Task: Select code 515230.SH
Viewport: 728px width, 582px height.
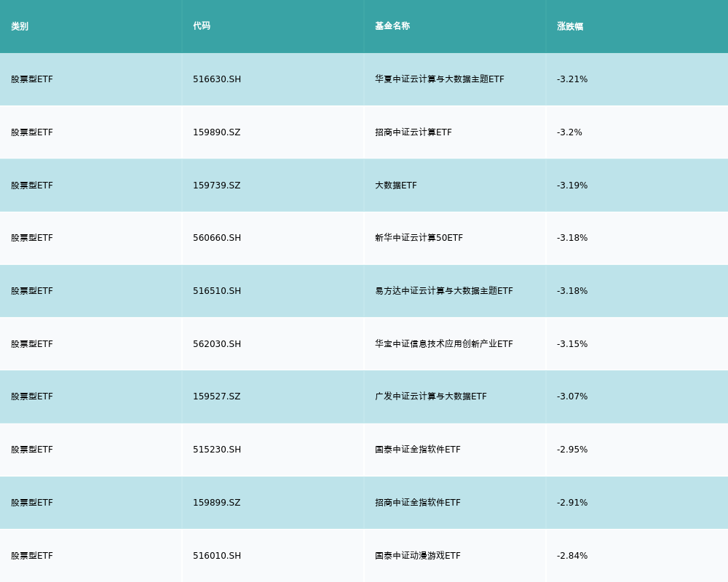Action: click(x=217, y=450)
